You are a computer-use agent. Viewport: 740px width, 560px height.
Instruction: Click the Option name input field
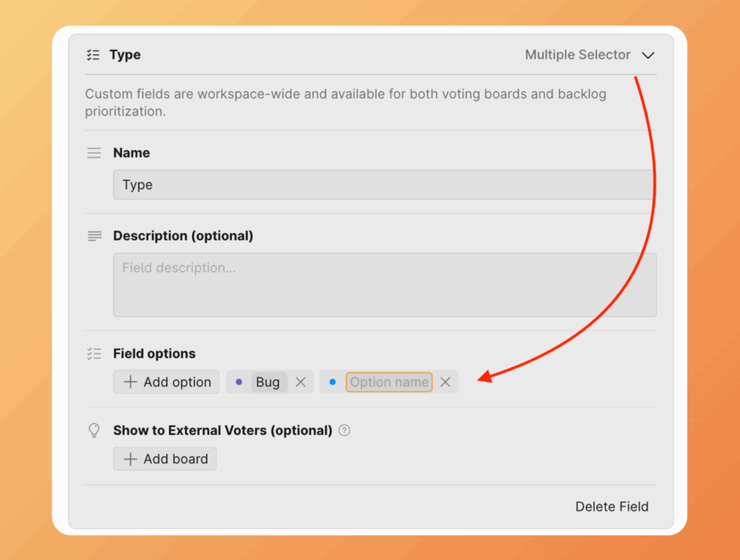pos(389,382)
